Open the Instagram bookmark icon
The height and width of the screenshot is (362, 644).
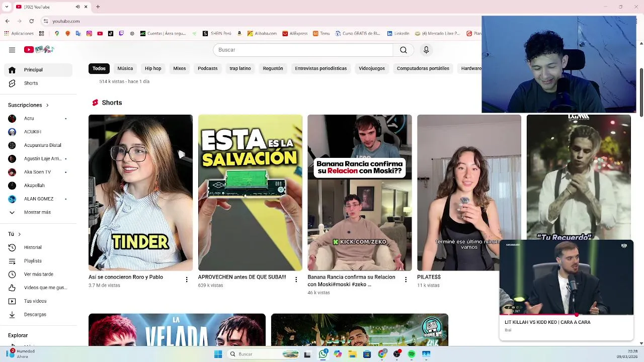(89, 34)
